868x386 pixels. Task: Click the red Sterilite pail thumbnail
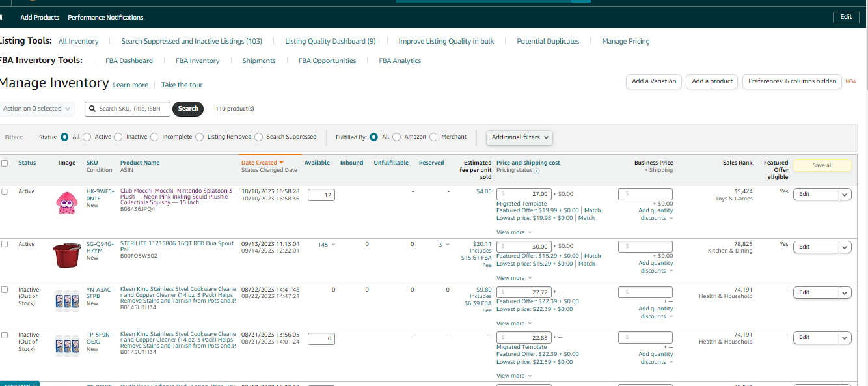[x=66, y=255]
